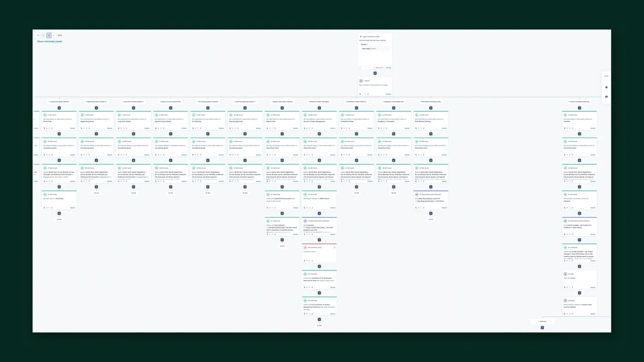
Task: Open Details of the deal trigger card
Action: click(388, 68)
